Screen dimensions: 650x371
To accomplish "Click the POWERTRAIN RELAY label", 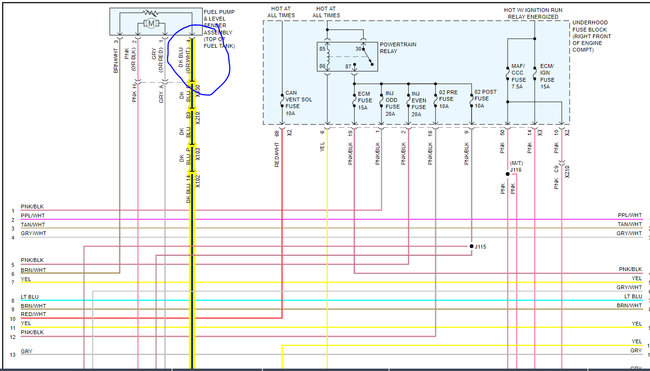I will (398, 48).
